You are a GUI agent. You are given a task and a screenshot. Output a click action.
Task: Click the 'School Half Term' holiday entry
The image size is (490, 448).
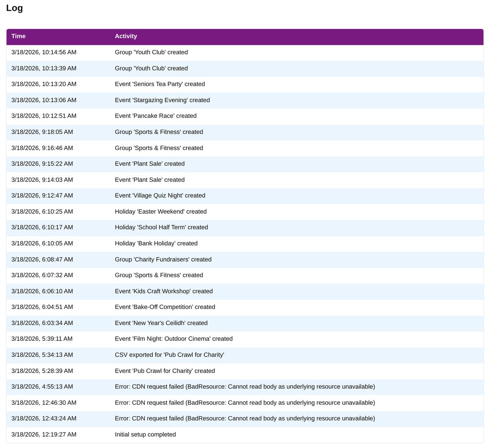[x=161, y=227]
